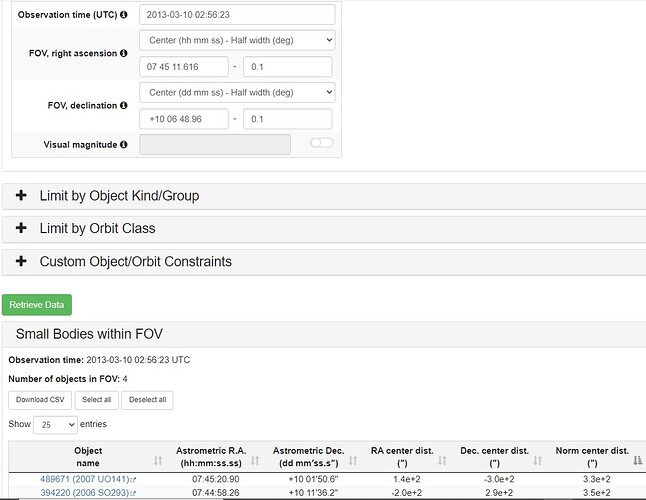Click the info icon beside Observation time

click(124, 16)
